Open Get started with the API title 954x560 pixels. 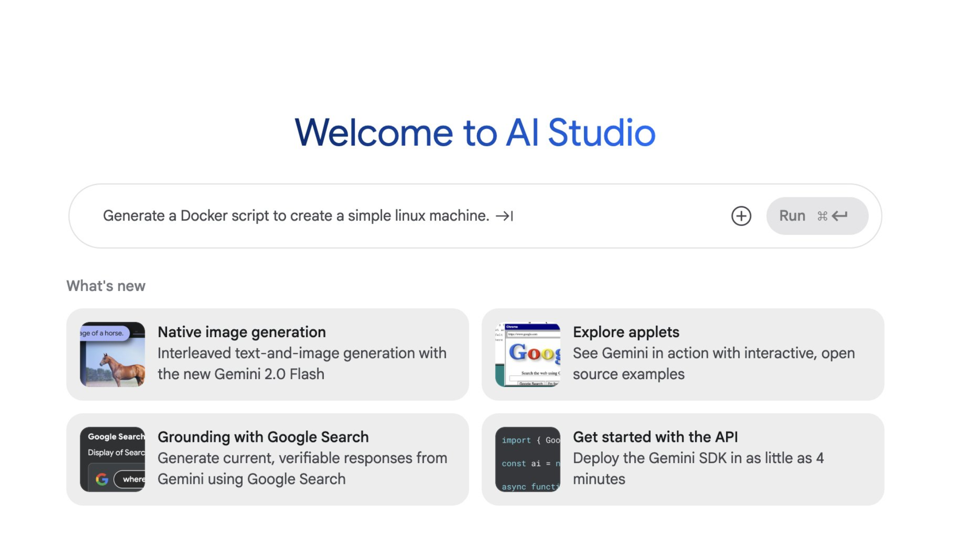pos(655,437)
